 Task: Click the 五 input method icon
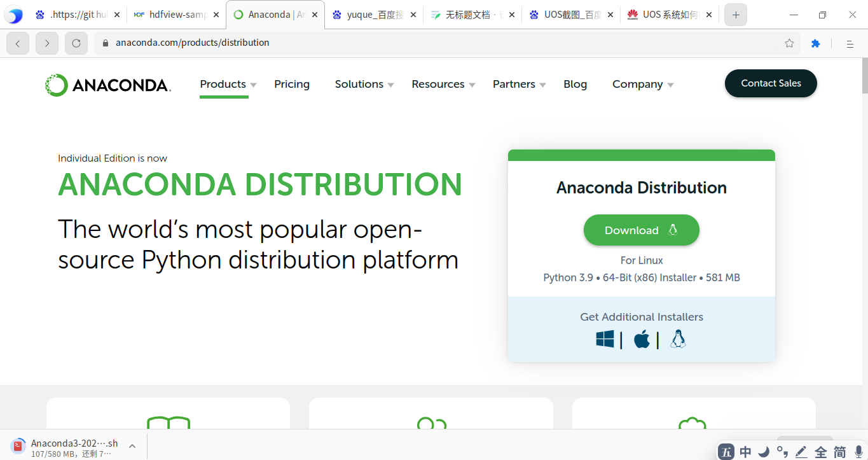point(726,452)
